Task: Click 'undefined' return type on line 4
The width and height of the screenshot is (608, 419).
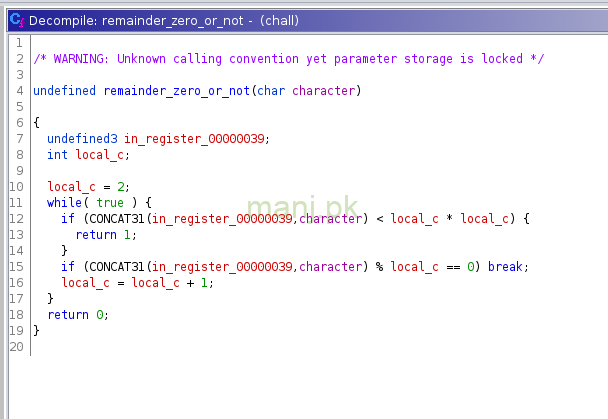Action: tap(65, 91)
